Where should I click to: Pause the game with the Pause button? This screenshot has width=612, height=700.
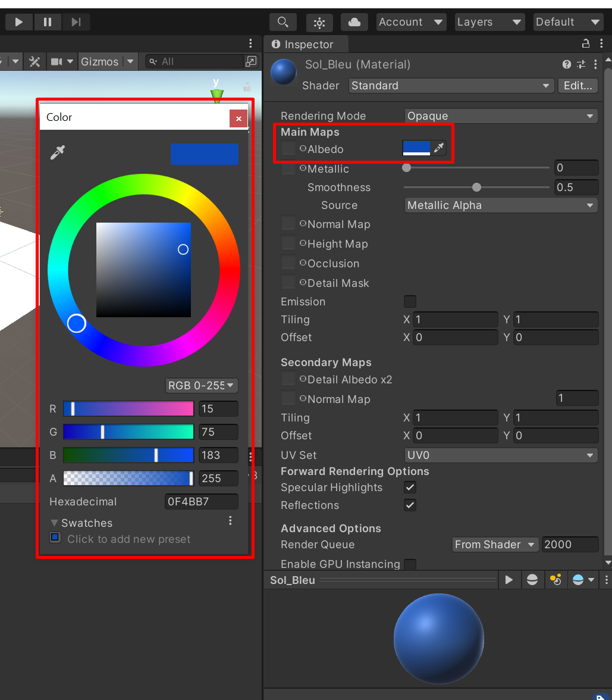point(48,22)
